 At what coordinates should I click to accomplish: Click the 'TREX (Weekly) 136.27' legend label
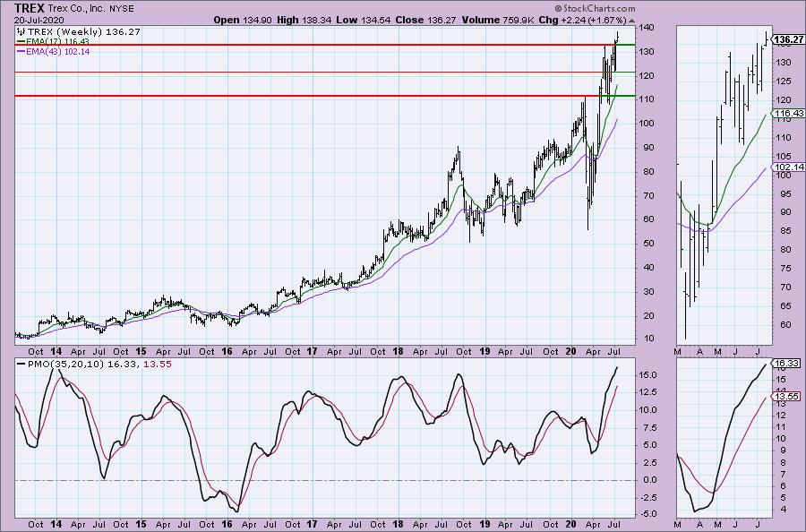84,32
